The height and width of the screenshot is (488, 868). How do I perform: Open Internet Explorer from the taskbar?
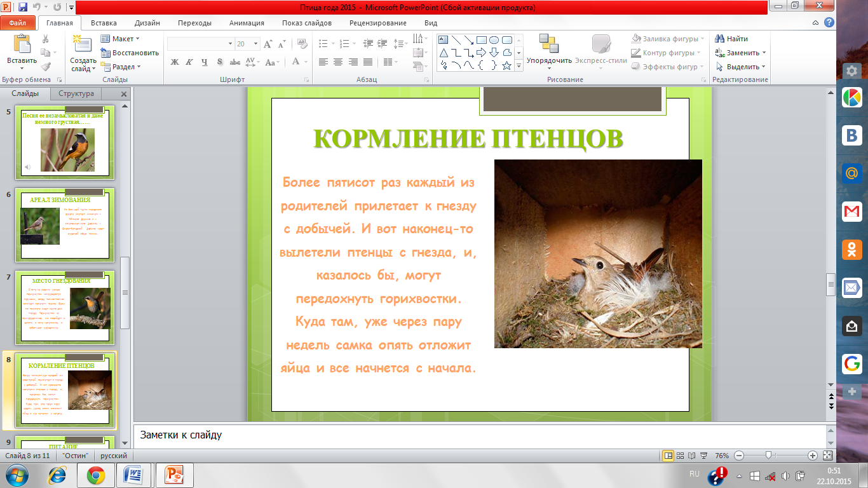coord(58,475)
